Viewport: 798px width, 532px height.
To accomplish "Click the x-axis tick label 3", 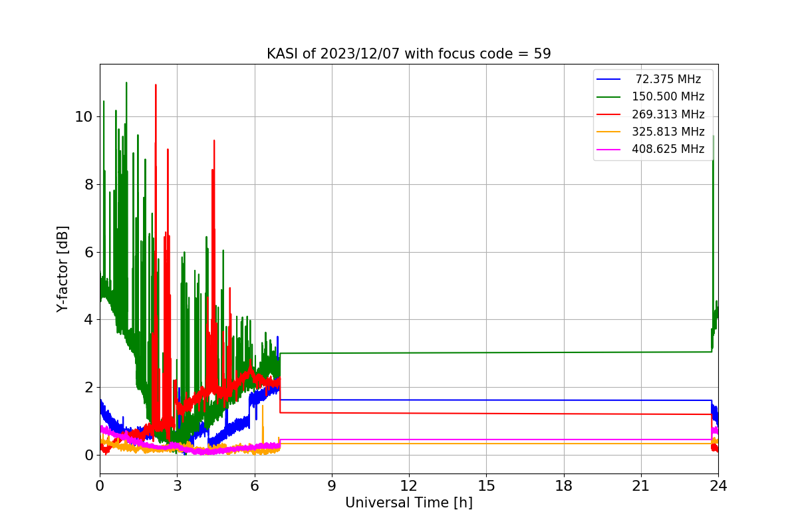I will point(177,486).
